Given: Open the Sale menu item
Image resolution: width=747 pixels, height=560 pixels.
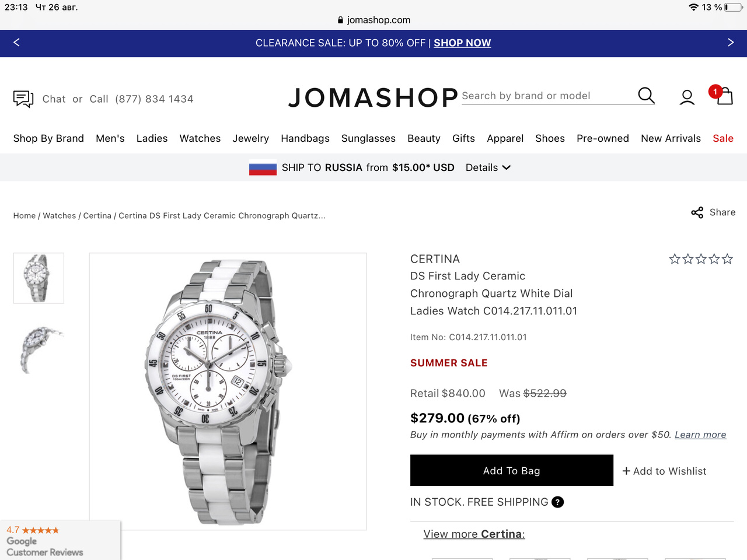Looking at the screenshot, I should (722, 138).
